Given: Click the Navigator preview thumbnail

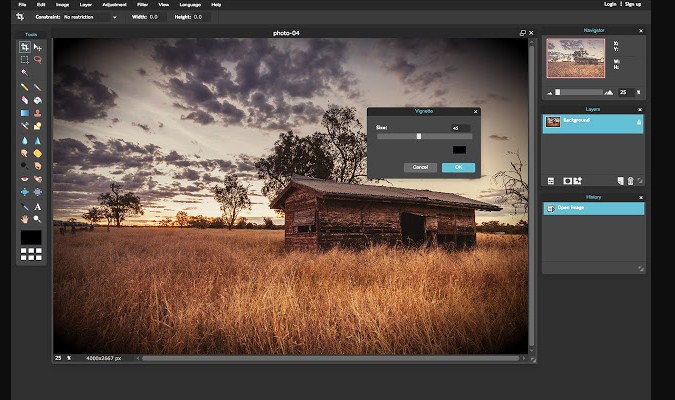Looking at the screenshot, I should click(576, 58).
